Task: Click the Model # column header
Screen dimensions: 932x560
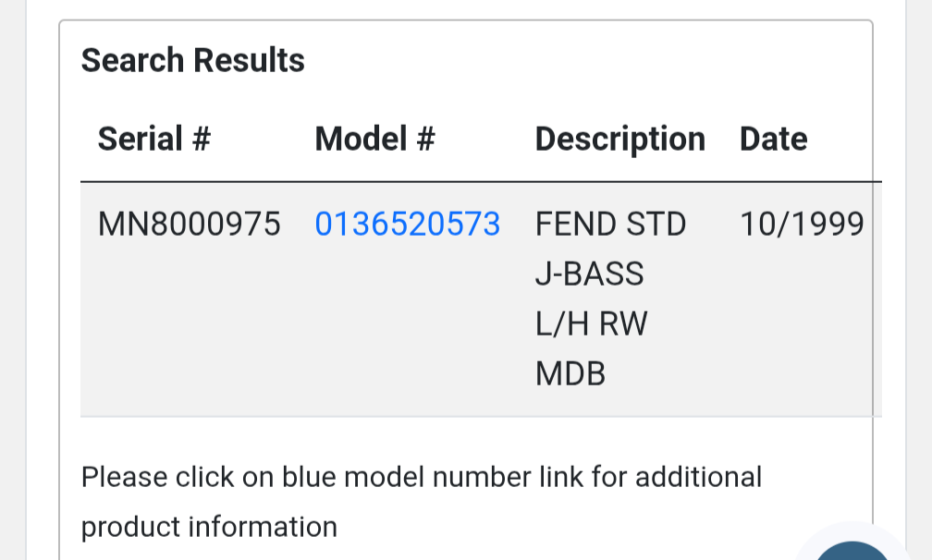Action: [x=374, y=139]
